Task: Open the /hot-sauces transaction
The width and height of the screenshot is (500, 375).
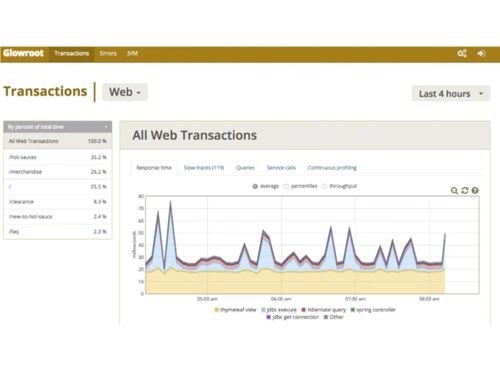Action: pyautogui.click(x=58, y=157)
